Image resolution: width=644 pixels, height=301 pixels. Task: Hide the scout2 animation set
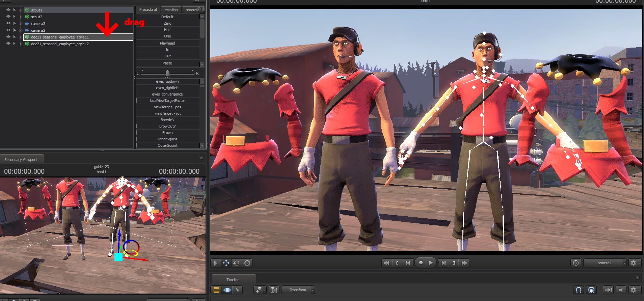tap(8, 17)
